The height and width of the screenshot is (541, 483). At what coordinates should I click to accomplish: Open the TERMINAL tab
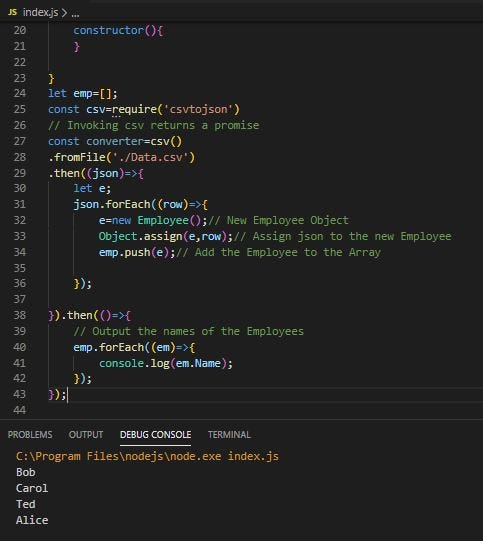coord(229,435)
